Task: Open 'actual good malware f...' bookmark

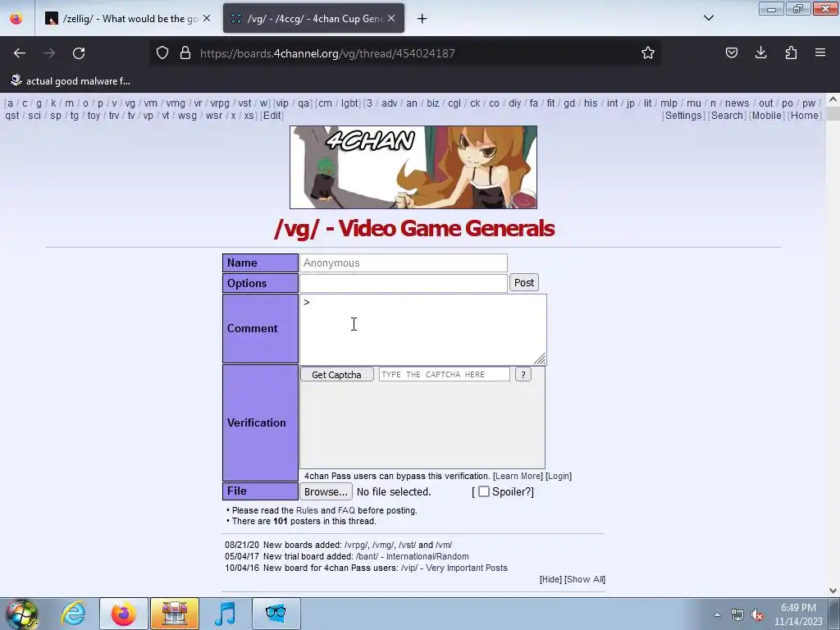Action: tap(71, 81)
